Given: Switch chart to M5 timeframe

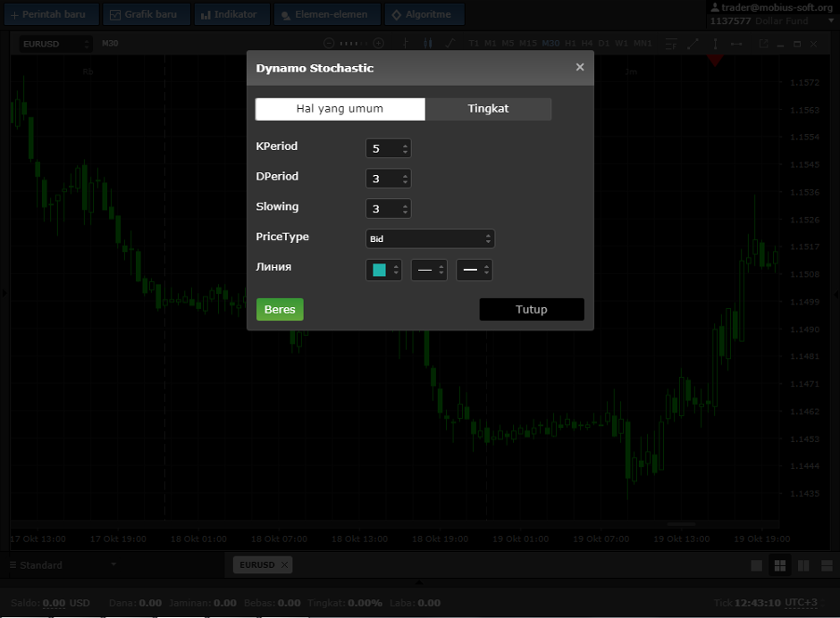Looking at the screenshot, I should pos(508,44).
